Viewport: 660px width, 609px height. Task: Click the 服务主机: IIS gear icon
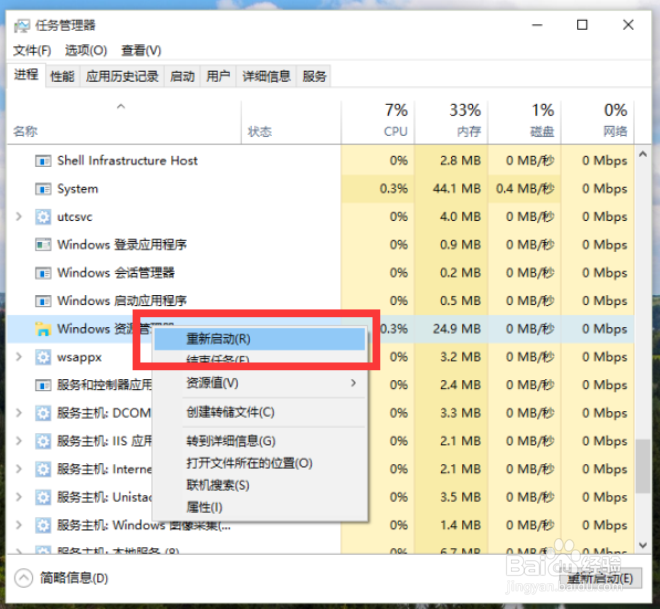(43, 441)
